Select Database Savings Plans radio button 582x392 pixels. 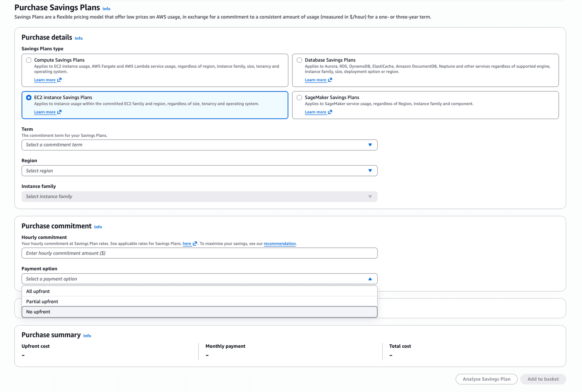299,60
